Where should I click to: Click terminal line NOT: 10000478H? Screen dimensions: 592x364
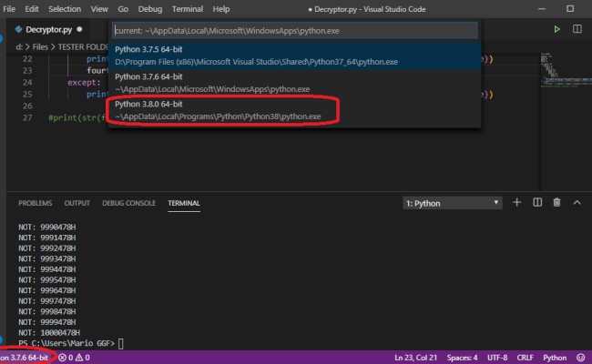(49, 333)
